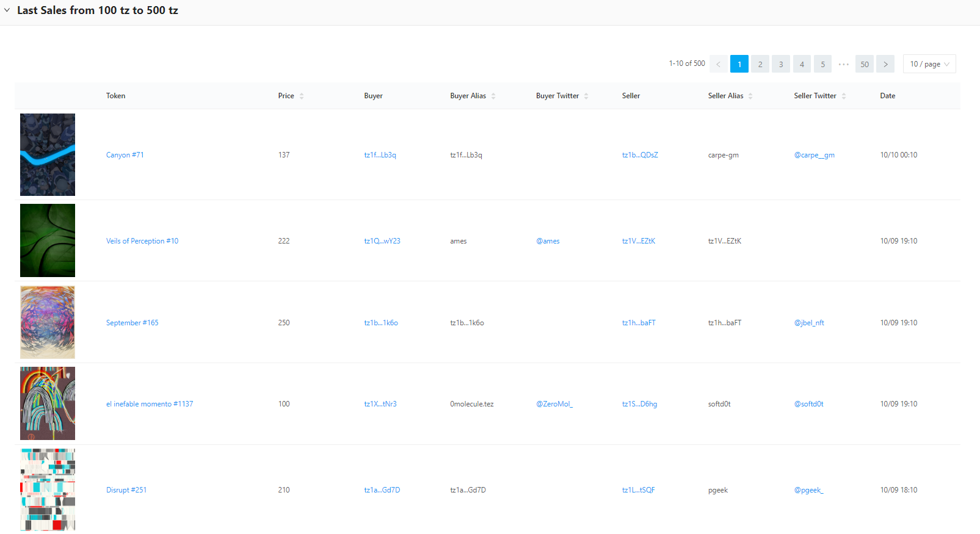The image size is (980, 534).
Task: Click the previous page arrow
Action: click(718, 64)
